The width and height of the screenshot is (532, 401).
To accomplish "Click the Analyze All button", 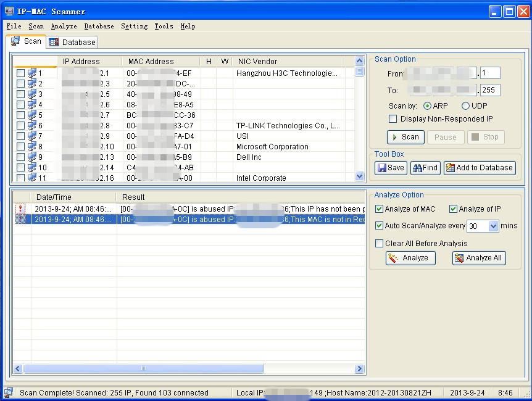I will tap(479, 258).
